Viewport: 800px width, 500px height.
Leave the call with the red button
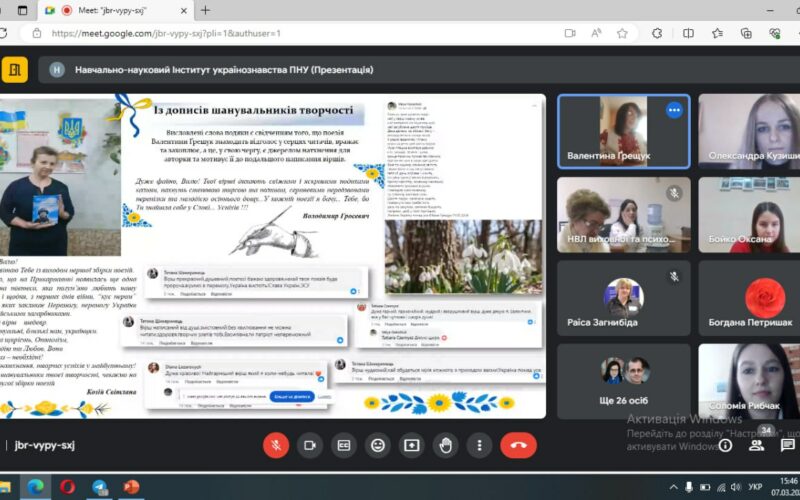tap(518, 445)
